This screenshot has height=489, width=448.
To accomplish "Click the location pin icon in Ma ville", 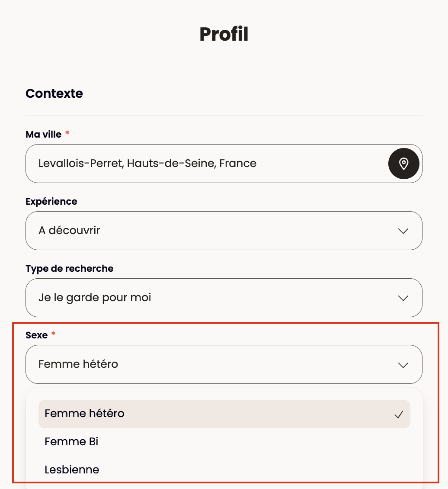I will coord(403,164).
